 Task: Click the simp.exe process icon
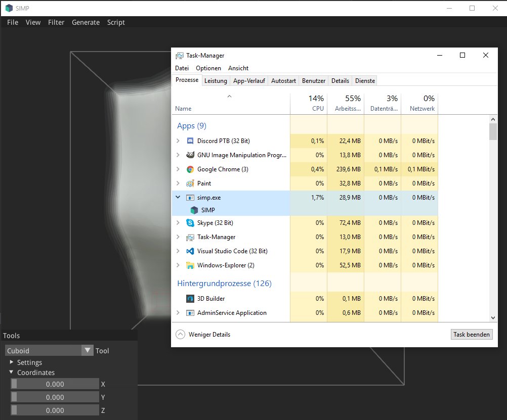click(x=190, y=198)
